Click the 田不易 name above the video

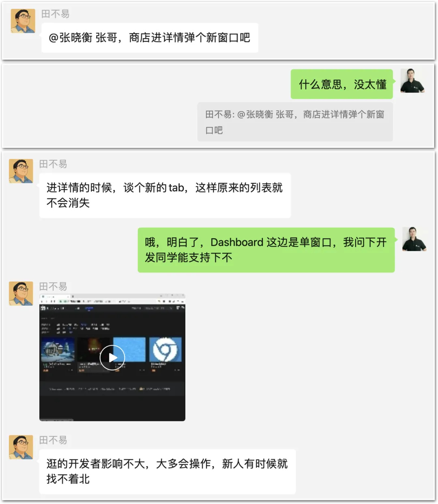pos(53,287)
